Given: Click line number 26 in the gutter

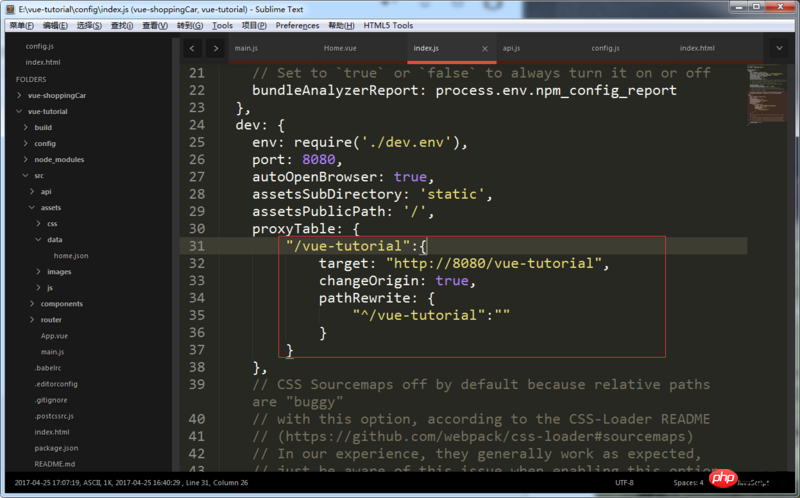Looking at the screenshot, I should click(197, 160).
